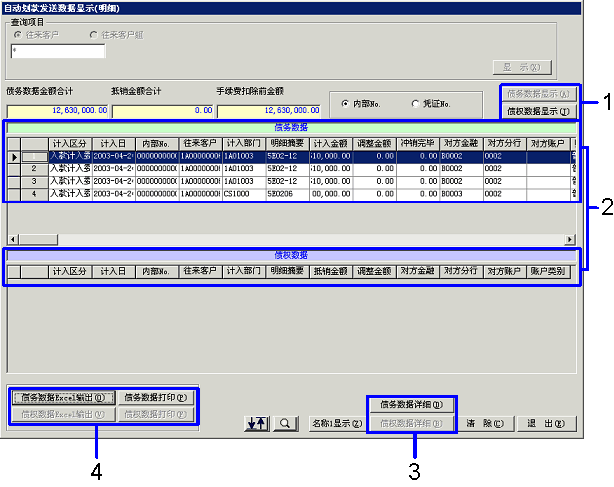
Task: Click the 手续费扣除前金额 value field
Action: (269, 111)
